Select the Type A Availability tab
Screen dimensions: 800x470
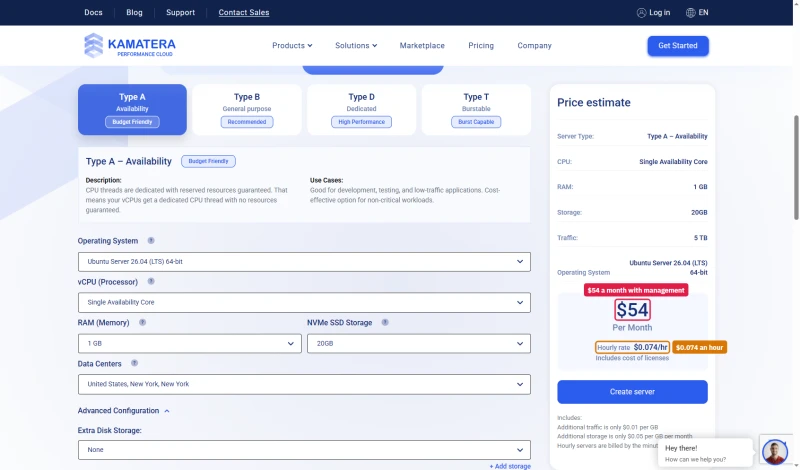(x=132, y=109)
